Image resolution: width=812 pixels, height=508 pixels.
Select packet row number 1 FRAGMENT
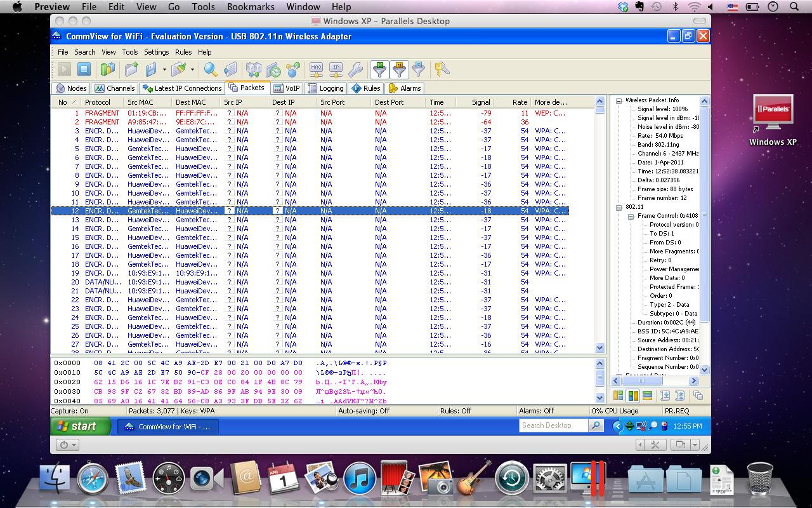pyautogui.click(x=310, y=113)
